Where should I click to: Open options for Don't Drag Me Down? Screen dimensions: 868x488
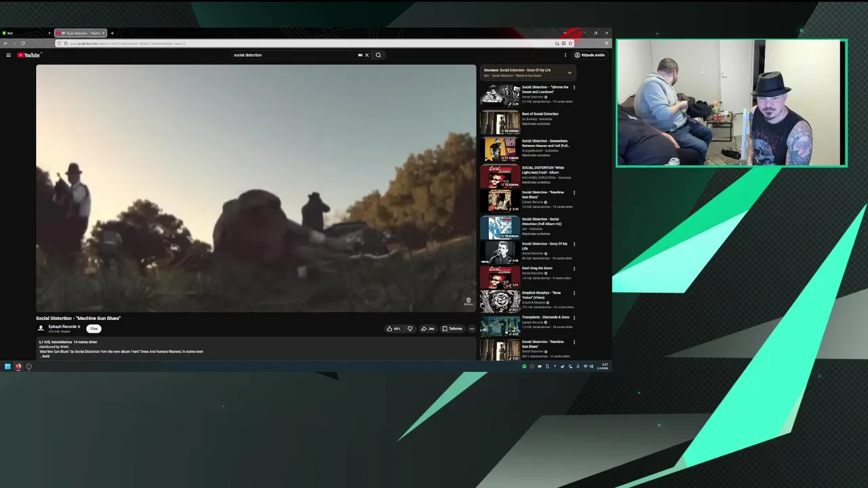(574, 268)
